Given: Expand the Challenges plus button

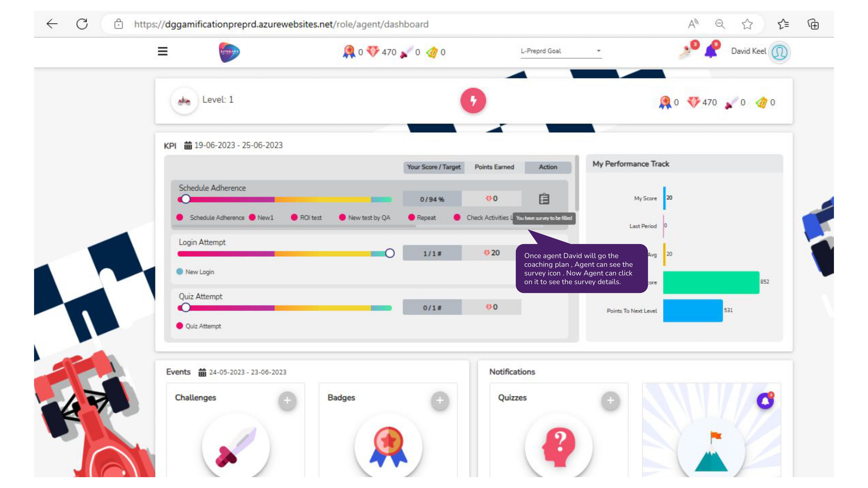Looking at the screenshot, I should pos(287,401).
